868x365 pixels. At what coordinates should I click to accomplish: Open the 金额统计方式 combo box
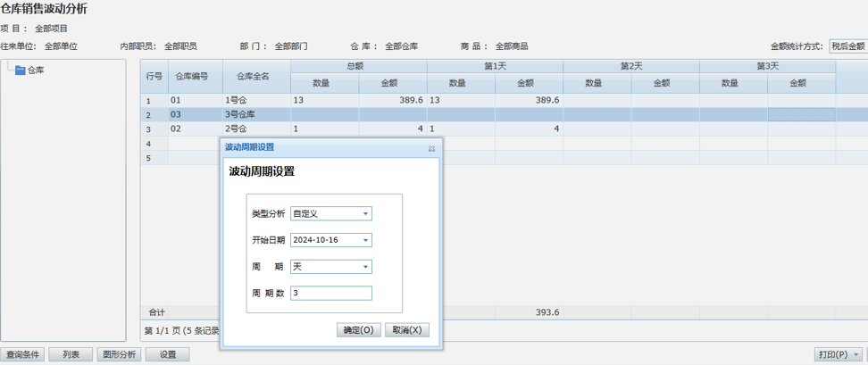(847, 46)
